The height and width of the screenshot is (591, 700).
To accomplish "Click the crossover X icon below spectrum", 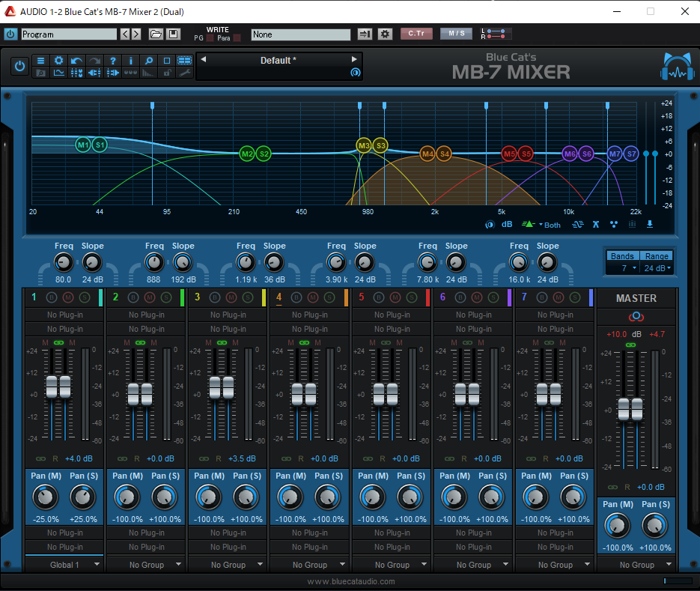I will 595,224.
